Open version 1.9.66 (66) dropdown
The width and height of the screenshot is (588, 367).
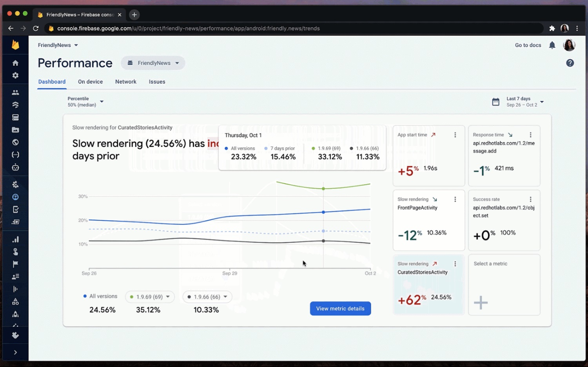click(x=207, y=297)
